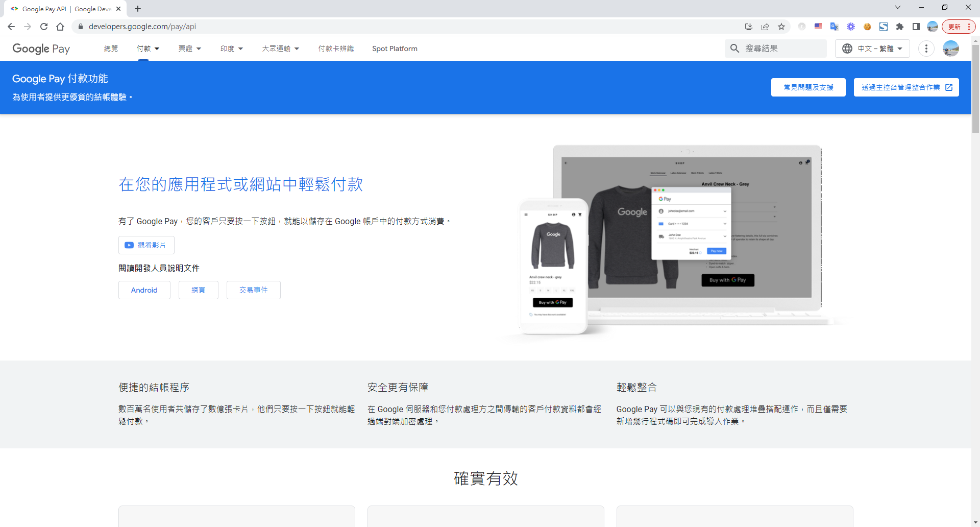Expand the 票證 dropdown menu

pyautogui.click(x=189, y=49)
